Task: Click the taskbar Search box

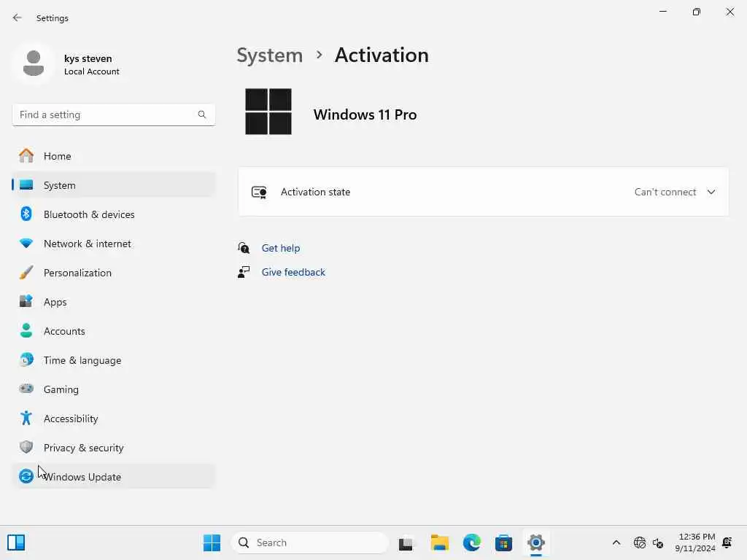Action: pyautogui.click(x=311, y=542)
